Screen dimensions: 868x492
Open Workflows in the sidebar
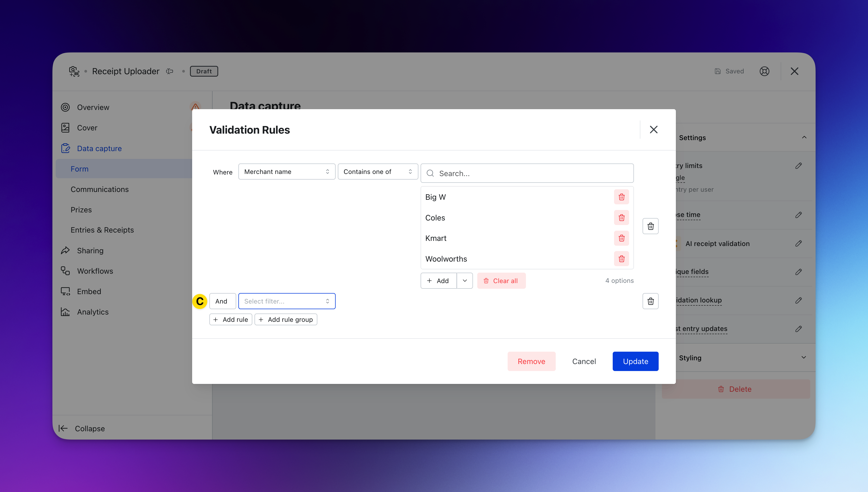coord(95,271)
